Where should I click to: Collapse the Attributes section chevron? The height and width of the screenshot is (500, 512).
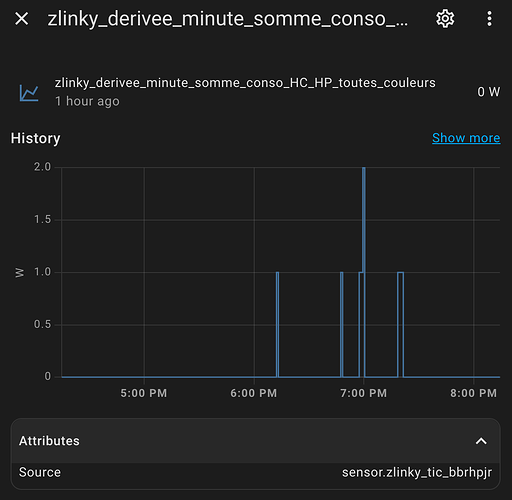click(481, 441)
